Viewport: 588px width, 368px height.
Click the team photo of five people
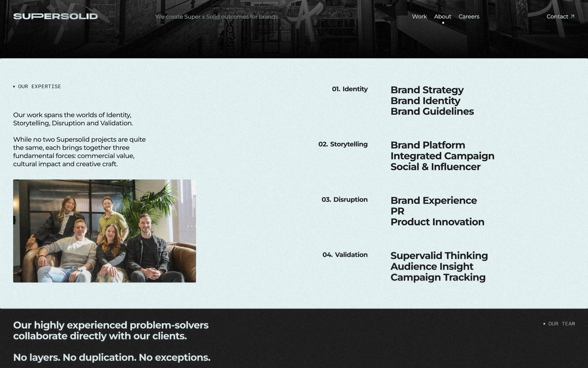(x=105, y=231)
